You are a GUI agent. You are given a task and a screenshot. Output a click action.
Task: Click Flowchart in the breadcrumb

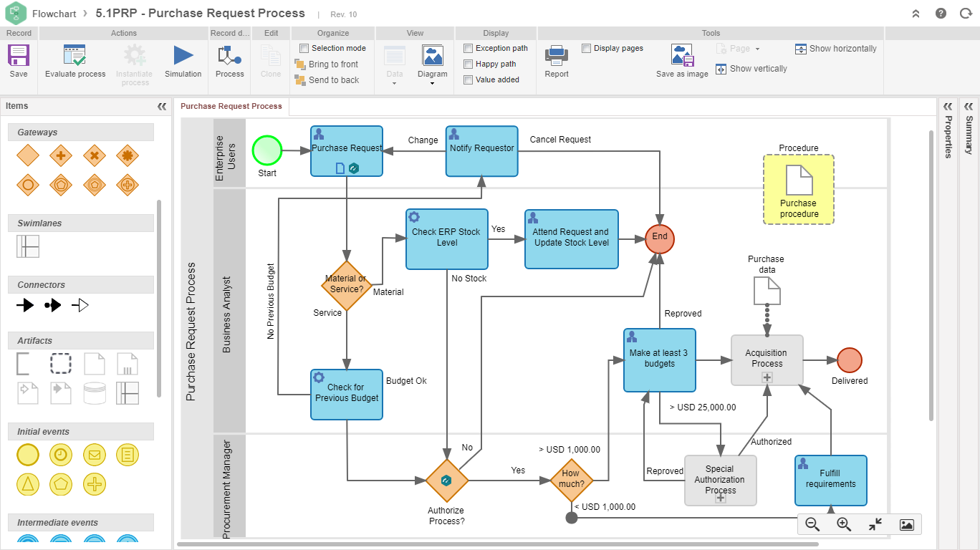(x=56, y=14)
